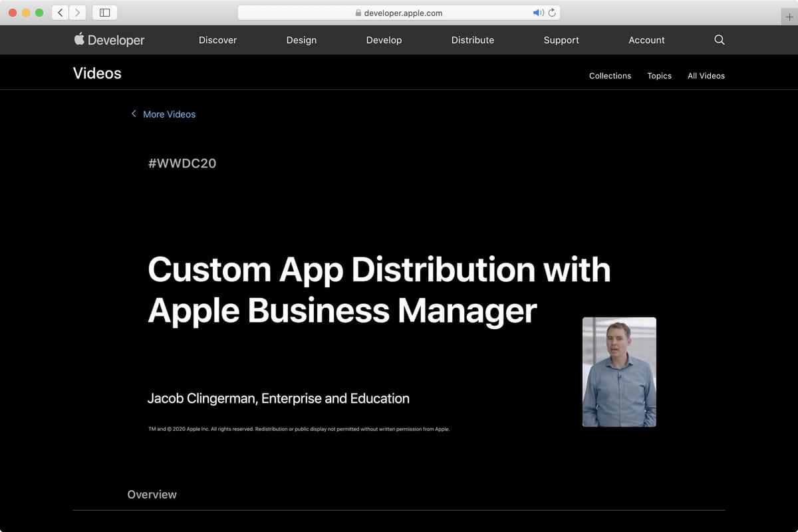The height and width of the screenshot is (532, 798).
Task: Close the Safari window
Action: 13,13
